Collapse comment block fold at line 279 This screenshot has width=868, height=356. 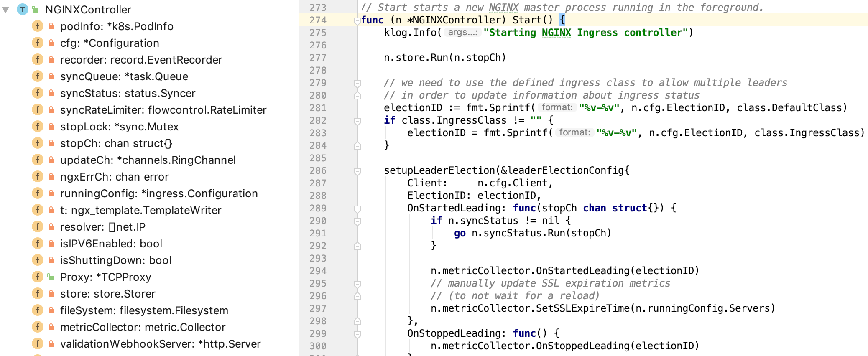point(357,83)
